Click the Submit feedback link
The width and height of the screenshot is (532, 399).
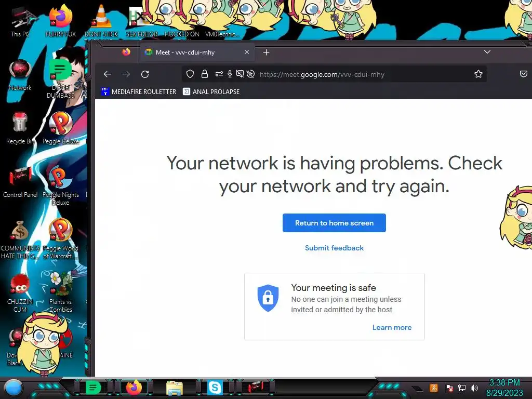pyautogui.click(x=334, y=248)
